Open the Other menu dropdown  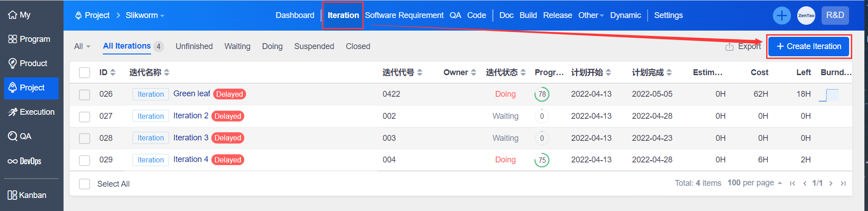[590, 15]
